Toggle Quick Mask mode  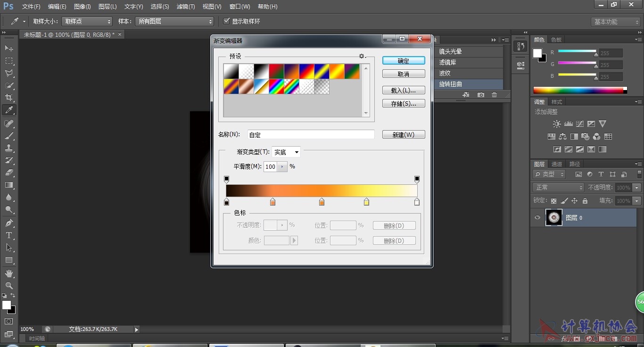tap(9, 322)
